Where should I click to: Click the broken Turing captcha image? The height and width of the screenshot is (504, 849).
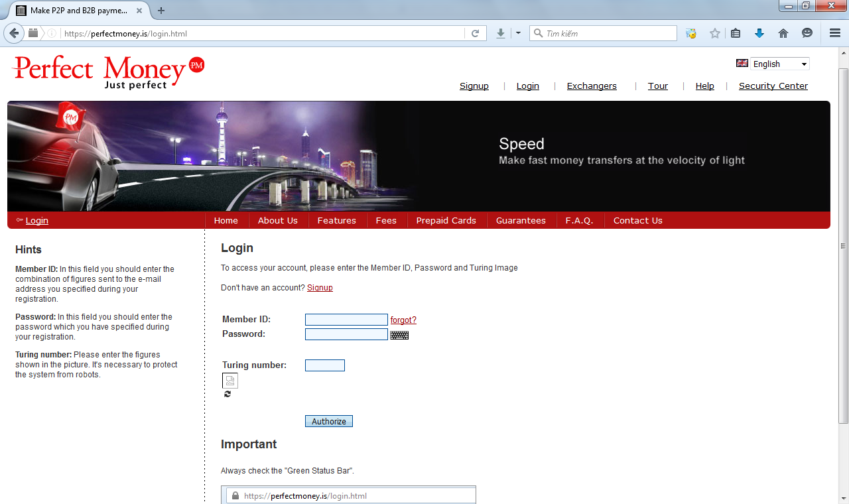click(229, 381)
